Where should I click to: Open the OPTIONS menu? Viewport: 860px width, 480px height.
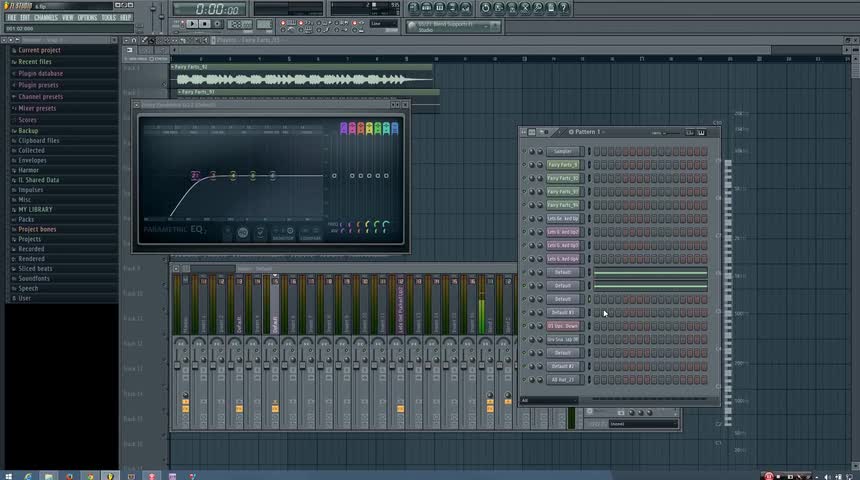point(87,17)
